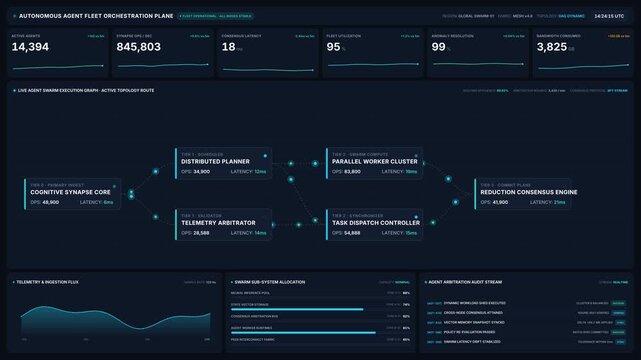
Task: Open the Consensus Latency 18 ms card
Action: [x=268, y=53]
